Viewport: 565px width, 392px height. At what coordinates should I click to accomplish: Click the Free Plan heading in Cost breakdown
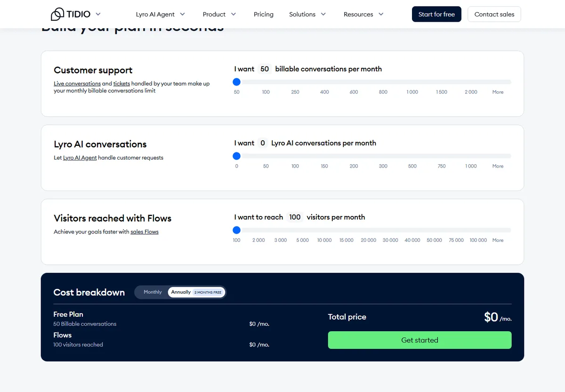(x=68, y=314)
